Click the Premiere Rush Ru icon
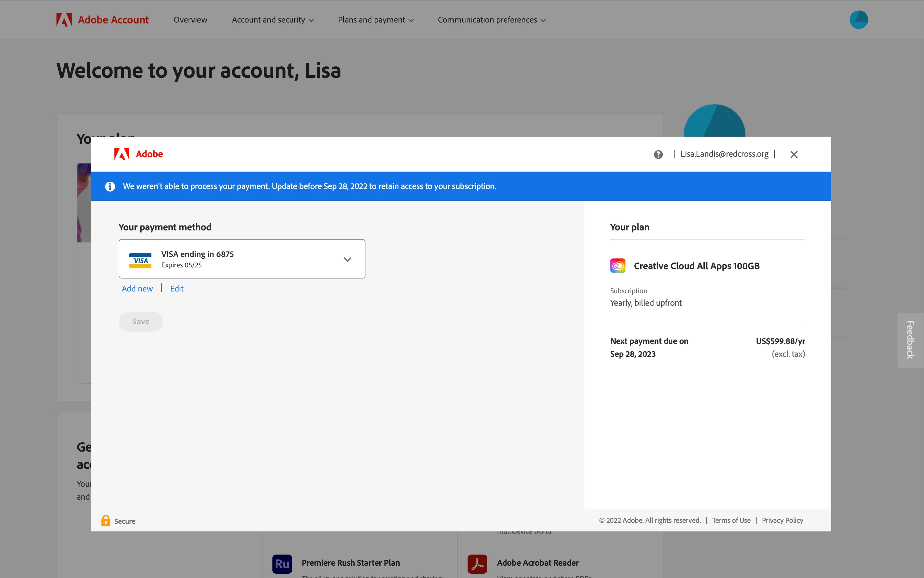Viewport: 924px width, 578px height. point(282,564)
